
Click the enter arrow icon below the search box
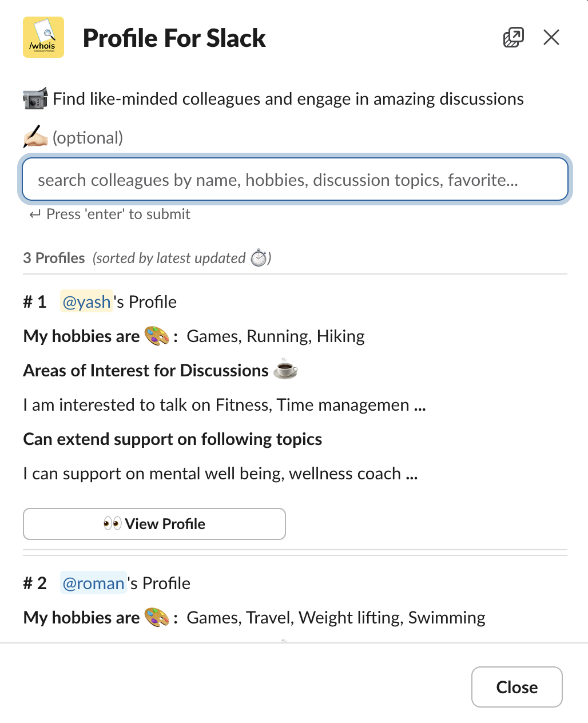[34, 214]
